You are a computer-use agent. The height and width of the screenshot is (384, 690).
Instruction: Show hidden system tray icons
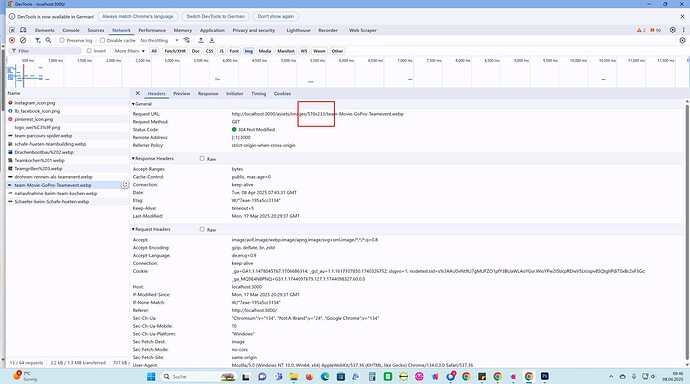click(611, 377)
